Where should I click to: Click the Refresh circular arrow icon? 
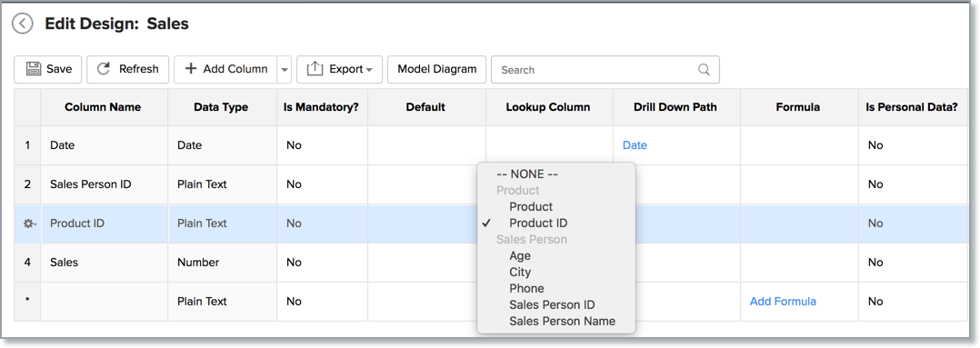[105, 69]
